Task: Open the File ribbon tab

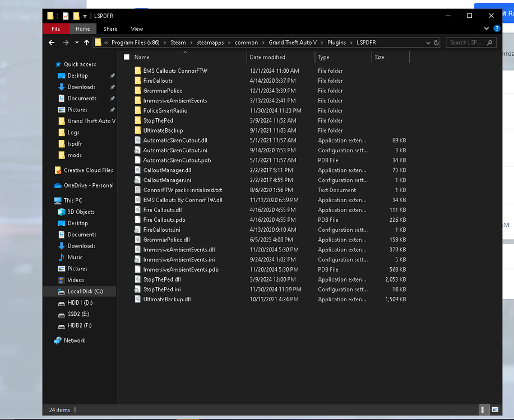Action: 55,29
